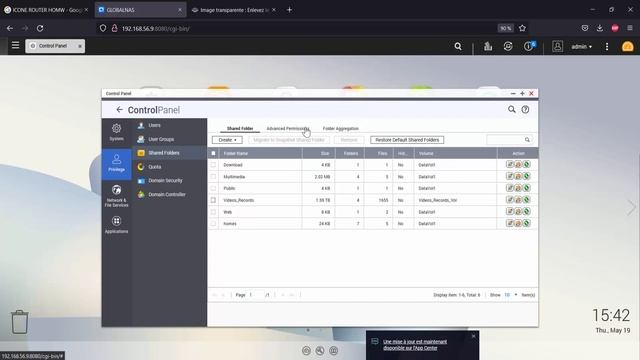Open the QTS more options three-dot menu
This screenshot has height=360, width=640.
[607, 47]
